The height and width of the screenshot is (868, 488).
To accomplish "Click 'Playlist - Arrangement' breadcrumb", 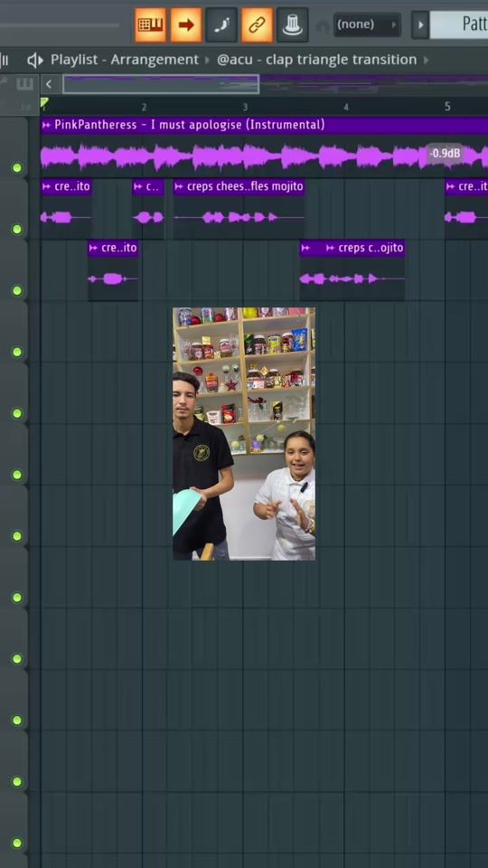I will click(x=125, y=60).
